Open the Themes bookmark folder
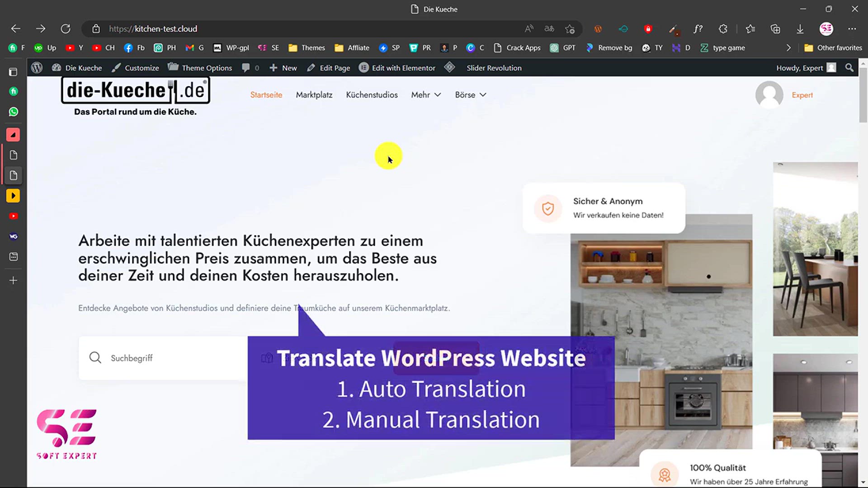This screenshot has width=868, height=488. pyautogui.click(x=307, y=48)
